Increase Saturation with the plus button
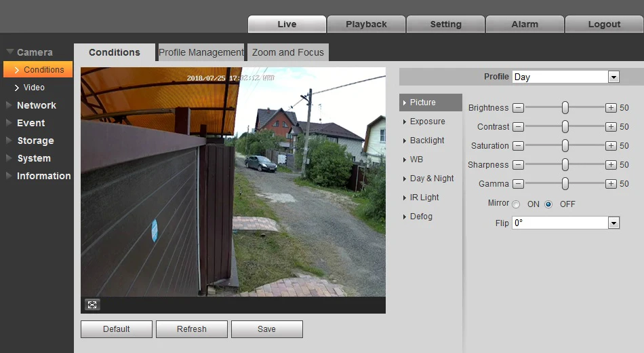 point(611,146)
